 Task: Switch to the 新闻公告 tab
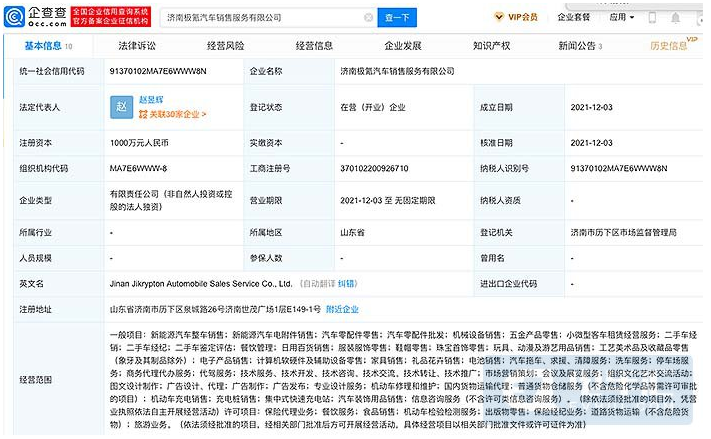580,46
